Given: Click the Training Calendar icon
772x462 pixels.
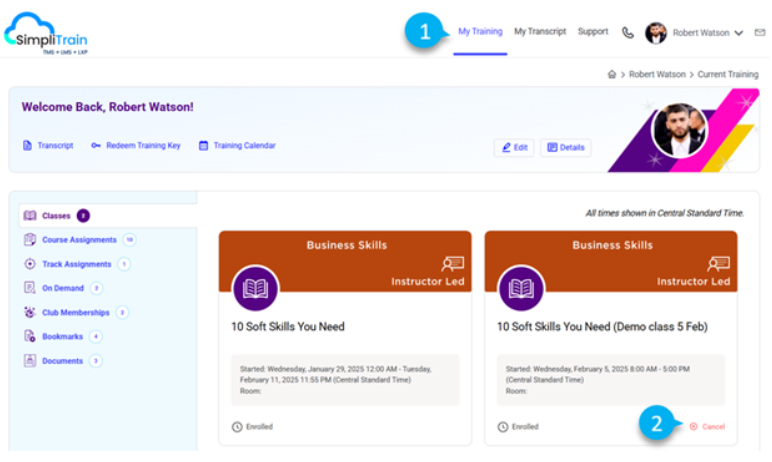Looking at the screenshot, I should pyautogui.click(x=203, y=146).
